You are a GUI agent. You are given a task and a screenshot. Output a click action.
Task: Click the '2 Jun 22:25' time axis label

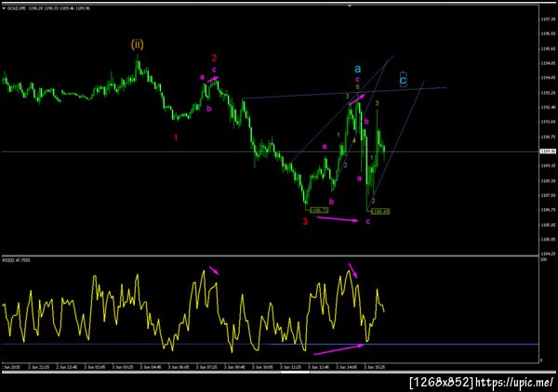pyautogui.click(x=39, y=367)
